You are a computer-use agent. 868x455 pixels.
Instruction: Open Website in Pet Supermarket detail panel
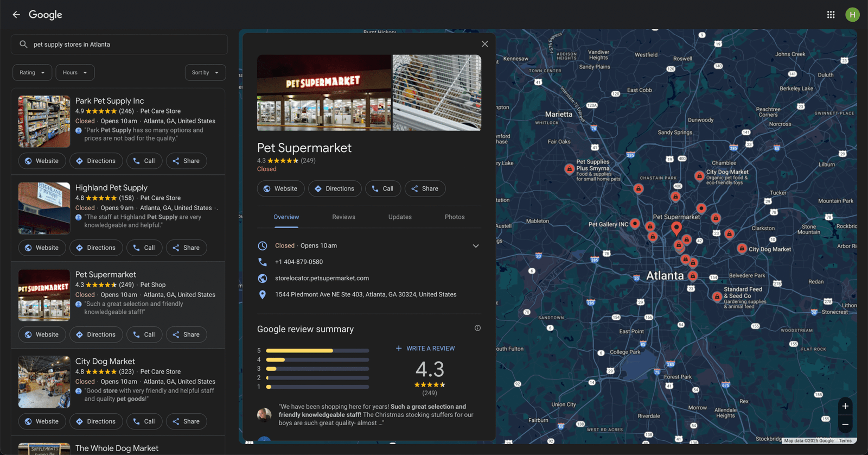click(281, 189)
